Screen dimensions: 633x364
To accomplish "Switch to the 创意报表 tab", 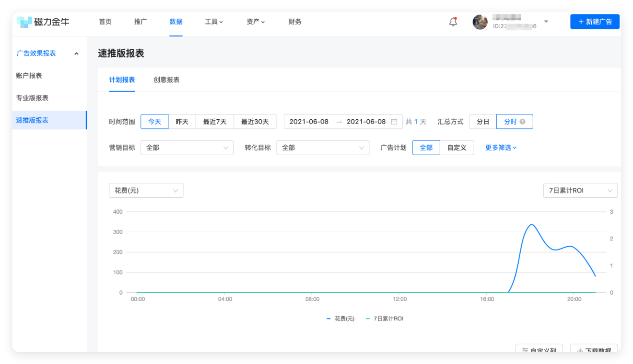I will 165,80.
